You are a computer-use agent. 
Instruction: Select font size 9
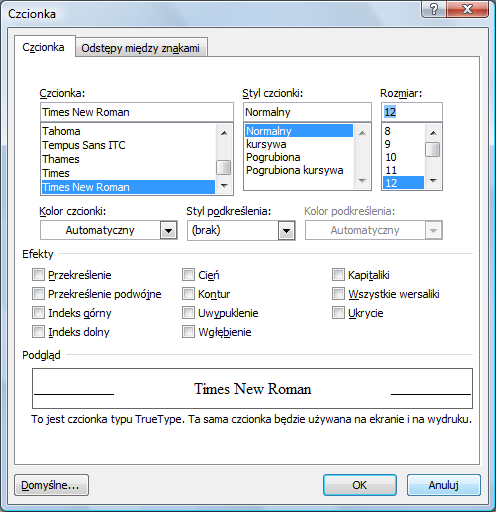click(403, 144)
